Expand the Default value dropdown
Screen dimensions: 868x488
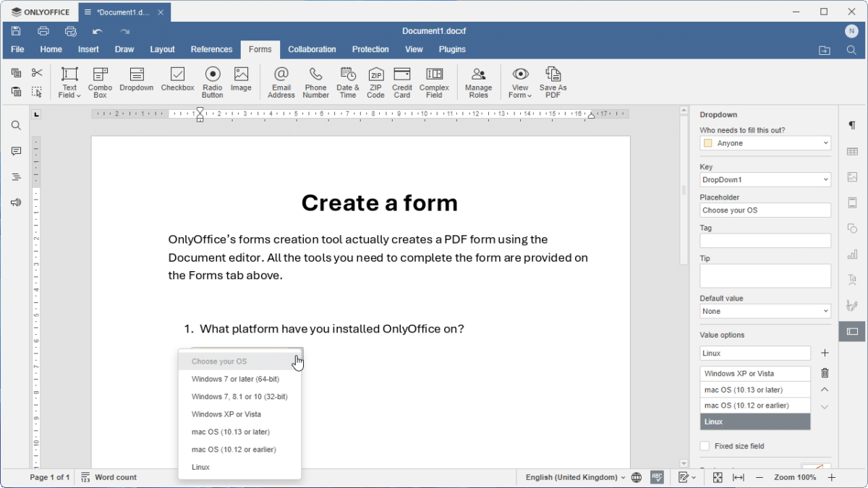765,311
